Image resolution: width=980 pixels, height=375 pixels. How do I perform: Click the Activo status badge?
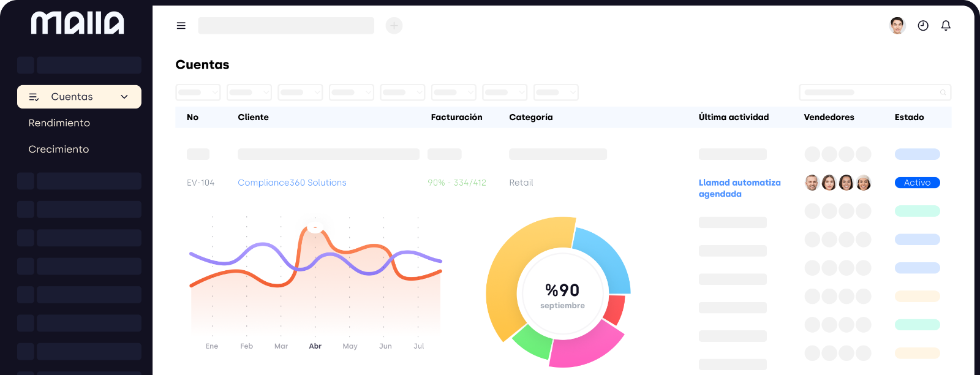pyautogui.click(x=917, y=183)
